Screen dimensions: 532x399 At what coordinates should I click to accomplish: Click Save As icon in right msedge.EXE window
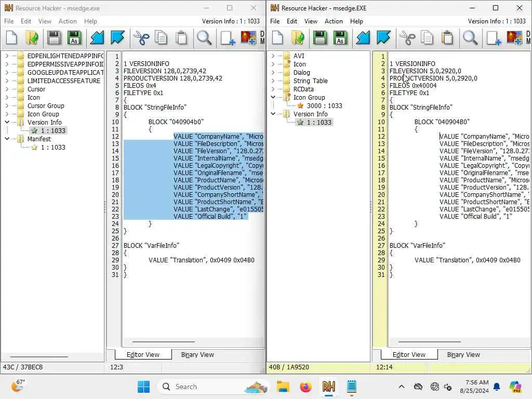point(341,37)
